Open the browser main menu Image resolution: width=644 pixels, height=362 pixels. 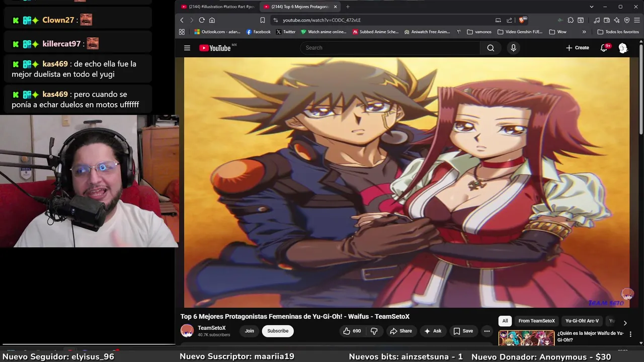(636, 20)
